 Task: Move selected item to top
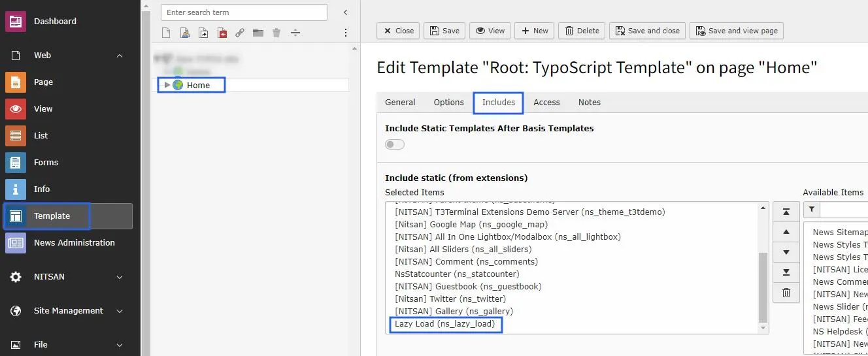[786, 212]
